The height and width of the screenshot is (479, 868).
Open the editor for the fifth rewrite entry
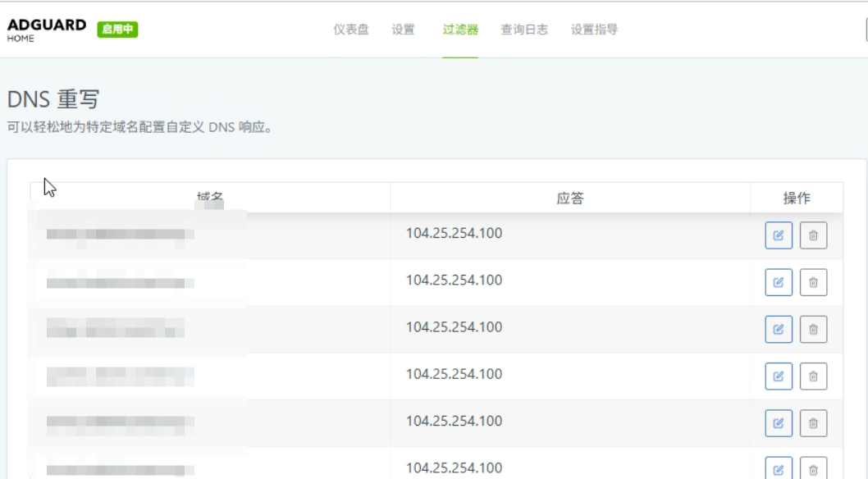779,422
